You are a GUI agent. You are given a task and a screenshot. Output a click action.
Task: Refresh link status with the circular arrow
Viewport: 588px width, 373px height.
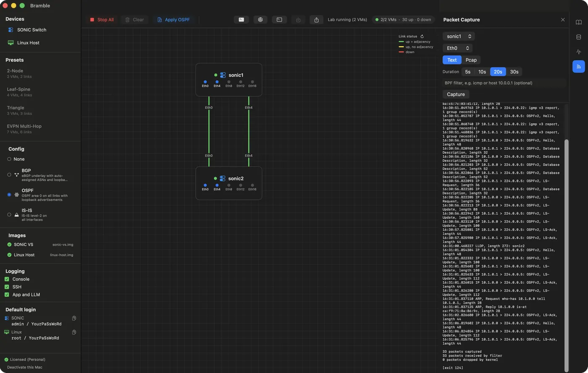422,37
